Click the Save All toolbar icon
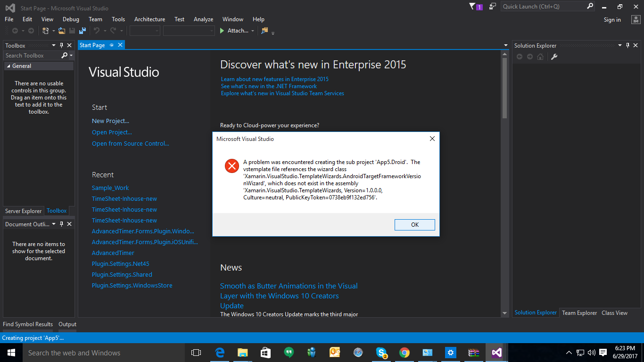Image resolution: width=644 pixels, height=362 pixels. [x=83, y=31]
